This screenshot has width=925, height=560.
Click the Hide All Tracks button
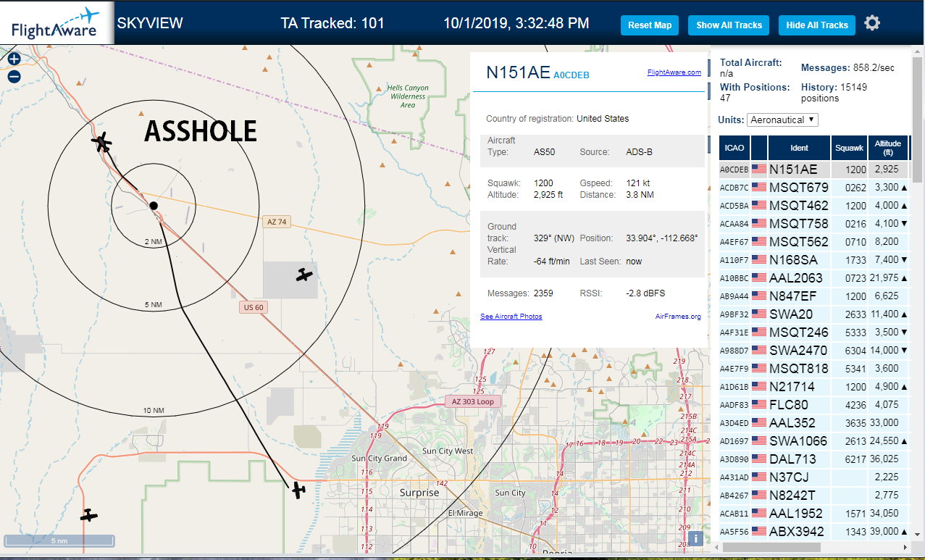(817, 25)
